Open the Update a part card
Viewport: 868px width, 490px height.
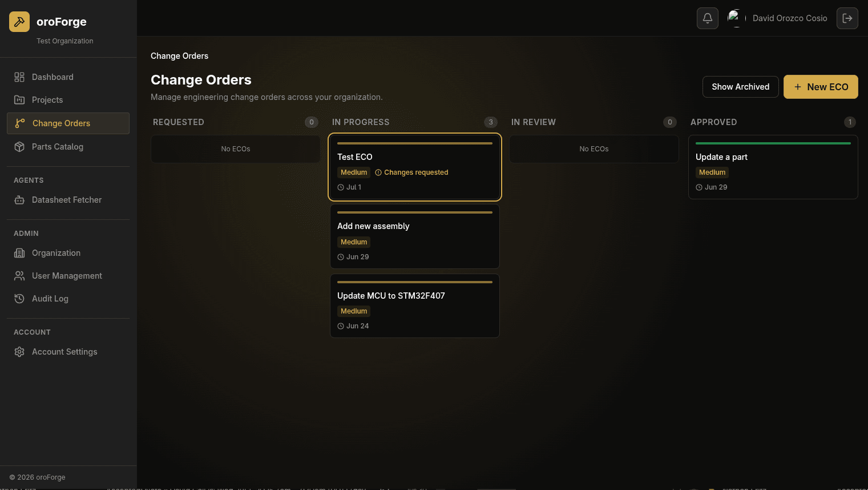(773, 167)
